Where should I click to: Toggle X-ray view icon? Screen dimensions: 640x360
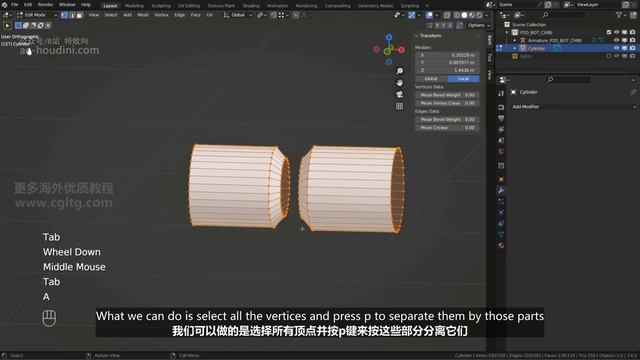point(447,15)
